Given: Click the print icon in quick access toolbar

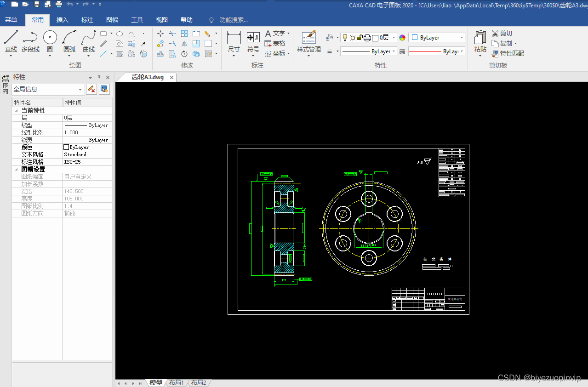Looking at the screenshot, I should (x=59, y=4).
